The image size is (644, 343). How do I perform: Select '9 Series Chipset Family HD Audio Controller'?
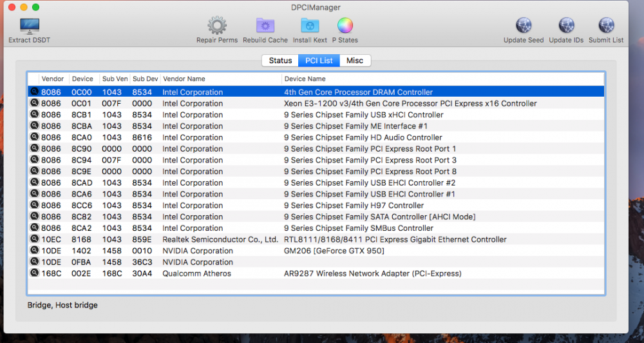tap(363, 137)
